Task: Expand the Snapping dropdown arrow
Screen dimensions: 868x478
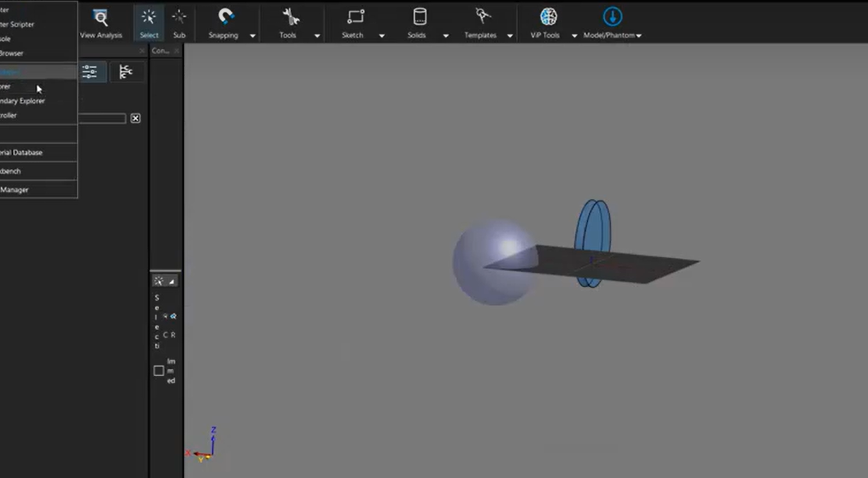Action: 253,35
